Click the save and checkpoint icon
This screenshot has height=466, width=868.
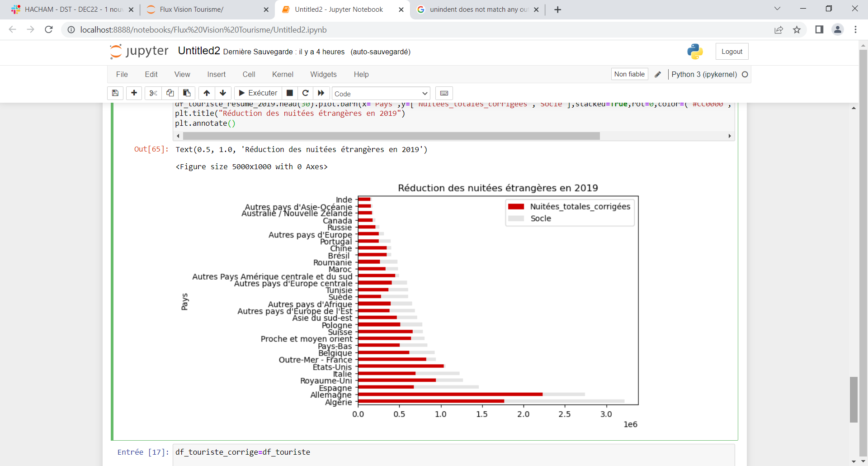tap(115, 93)
